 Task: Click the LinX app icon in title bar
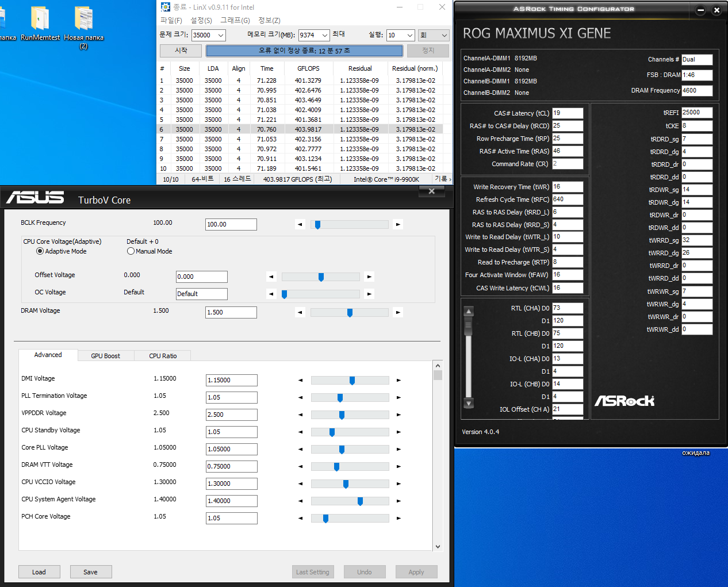(x=166, y=7)
